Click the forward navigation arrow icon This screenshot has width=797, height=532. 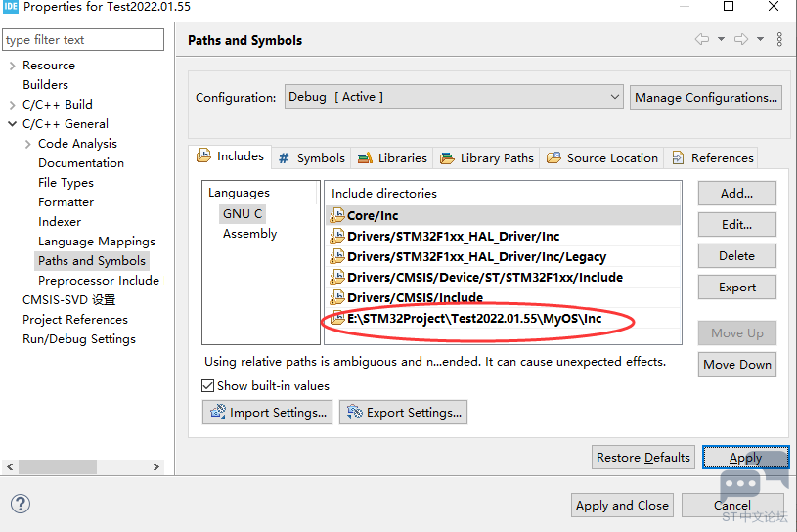coord(740,40)
